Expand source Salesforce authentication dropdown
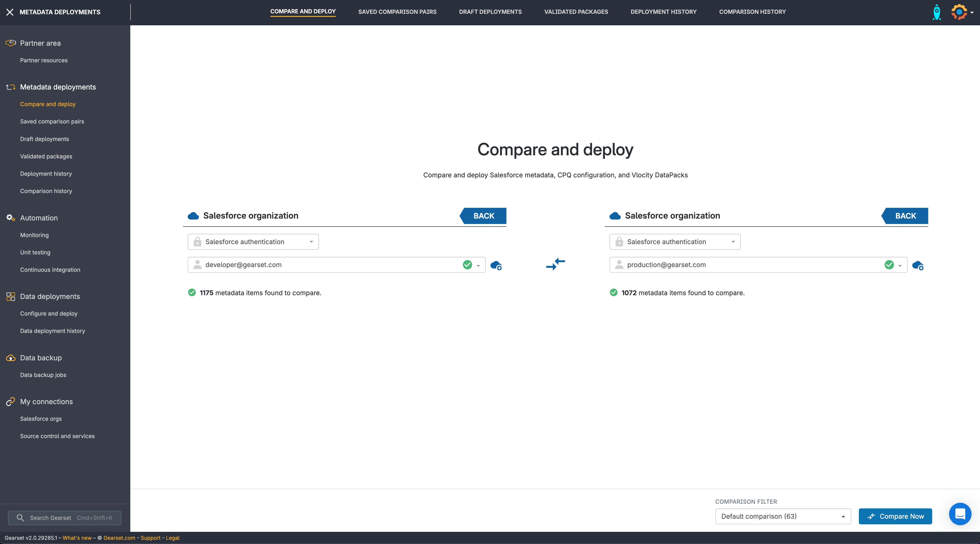 [253, 242]
